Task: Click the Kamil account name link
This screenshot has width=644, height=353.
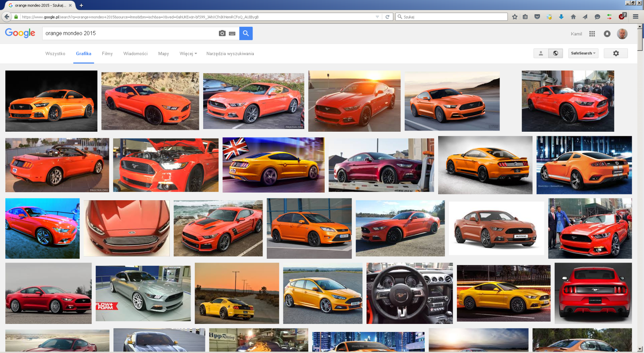Action: [x=576, y=34]
